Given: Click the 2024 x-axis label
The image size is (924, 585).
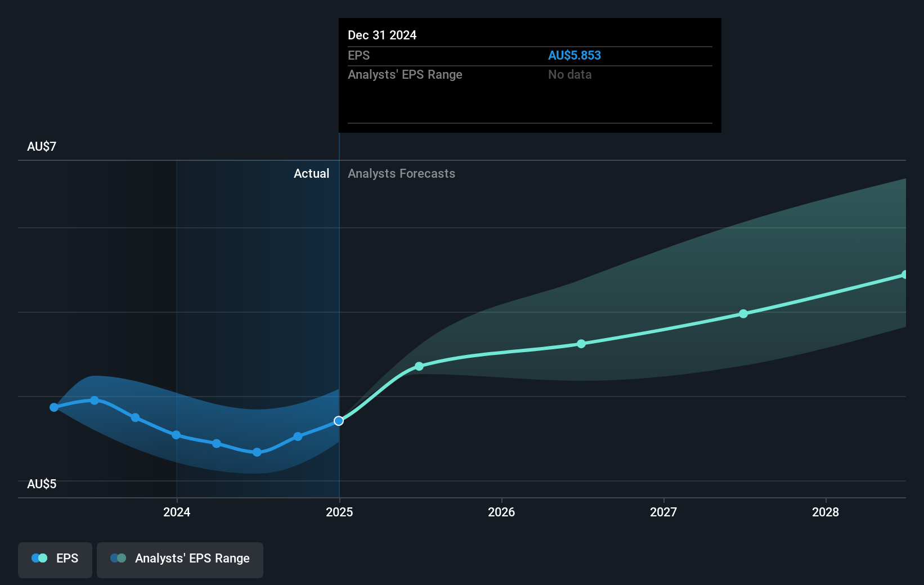Looking at the screenshot, I should pos(177,512).
